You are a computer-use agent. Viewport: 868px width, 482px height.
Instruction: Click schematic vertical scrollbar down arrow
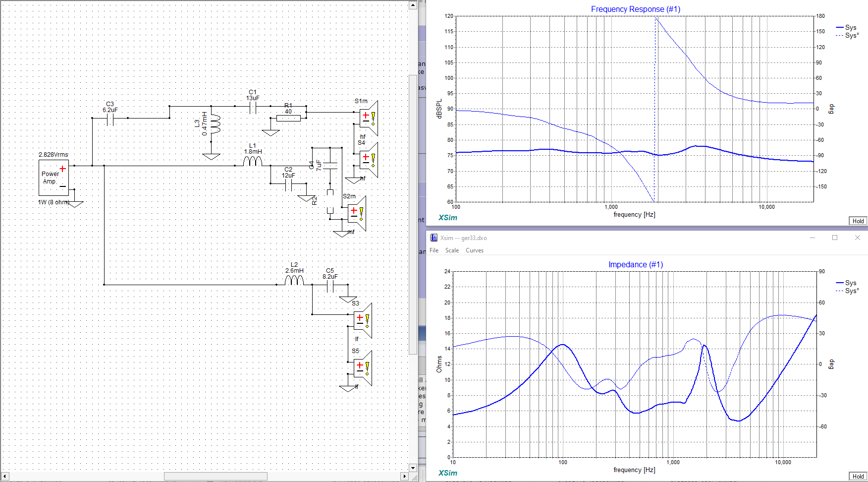coord(413,468)
